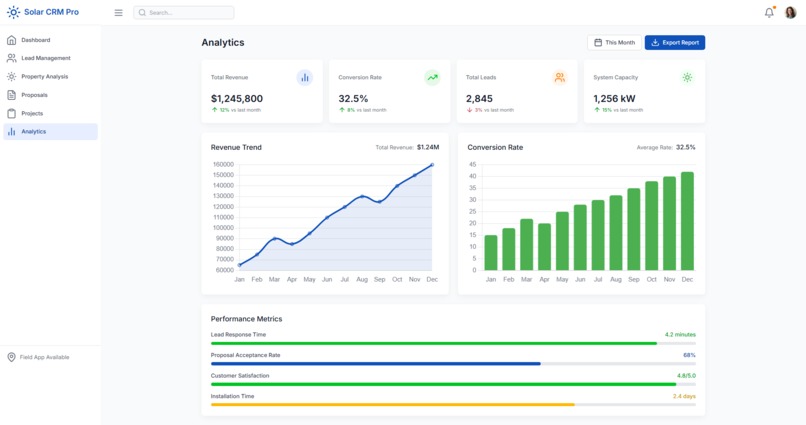The width and height of the screenshot is (806, 425).
Task: Click the Apr bar in Conversion Rate chart
Action: point(544,247)
